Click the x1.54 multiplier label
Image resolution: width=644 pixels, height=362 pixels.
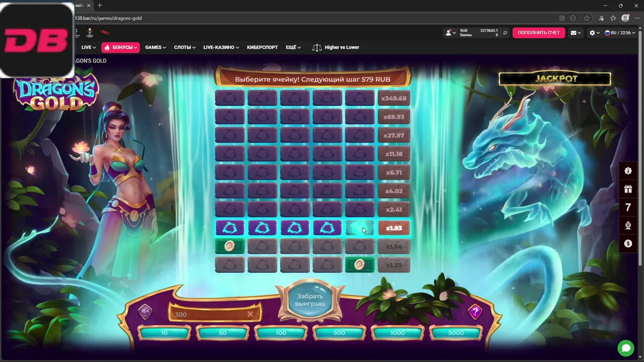pos(393,246)
